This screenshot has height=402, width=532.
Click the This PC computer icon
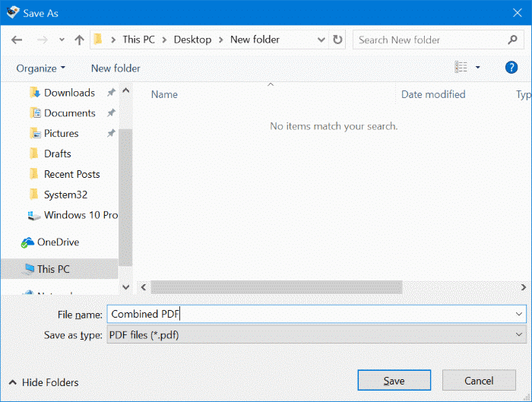coord(29,269)
